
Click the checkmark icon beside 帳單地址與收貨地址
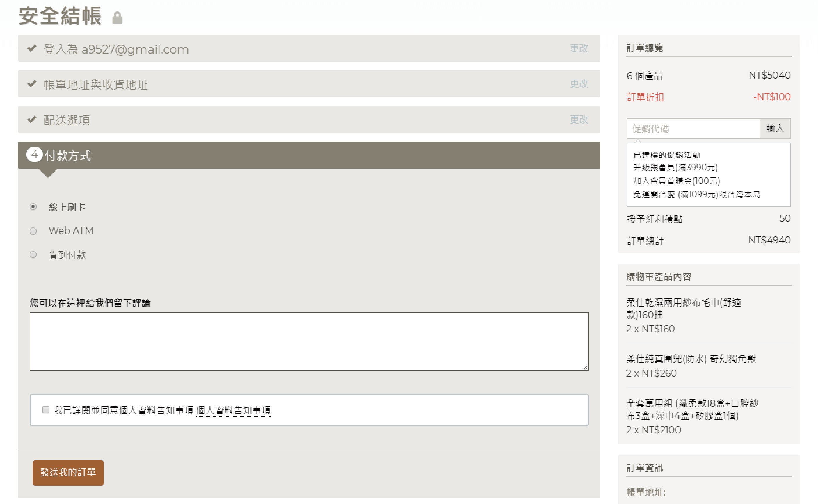pyautogui.click(x=32, y=83)
